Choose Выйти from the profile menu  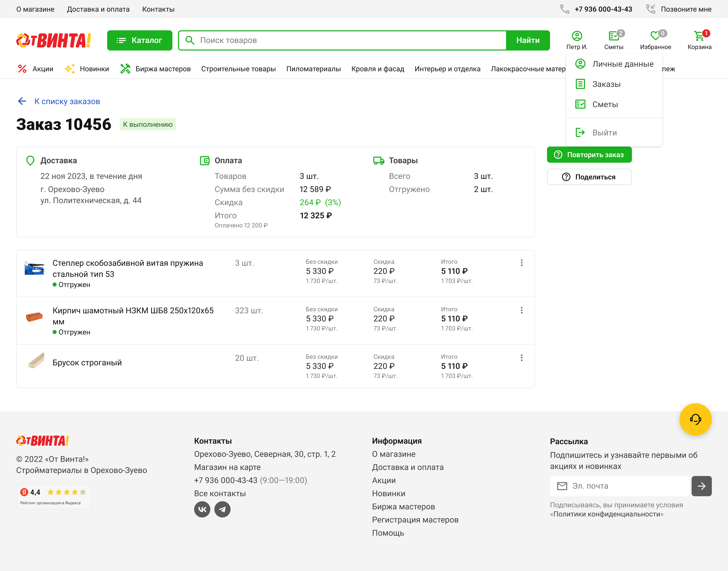click(x=604, y=133)
